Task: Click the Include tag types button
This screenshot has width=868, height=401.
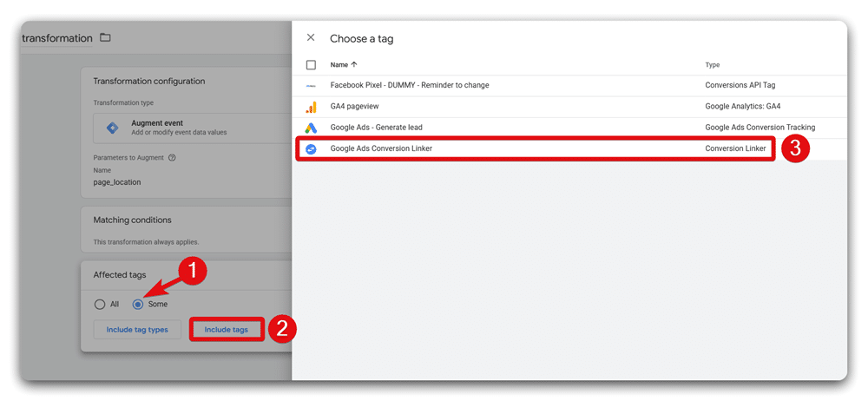Action: pyautogui.click(x=137, y=330)
